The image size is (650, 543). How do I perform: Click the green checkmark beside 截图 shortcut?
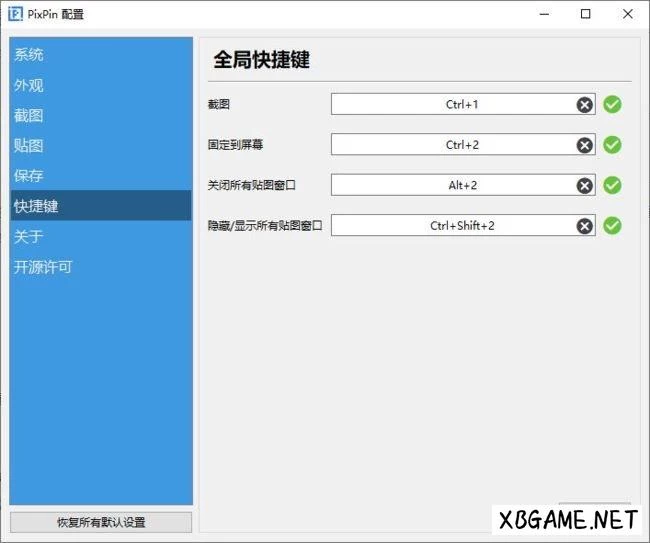[613, 105]
